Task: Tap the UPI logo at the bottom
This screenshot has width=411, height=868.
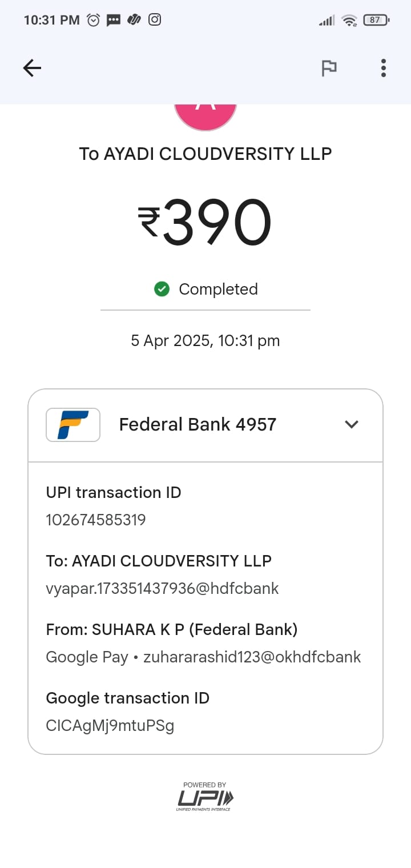Action: [x=205, y=797]
